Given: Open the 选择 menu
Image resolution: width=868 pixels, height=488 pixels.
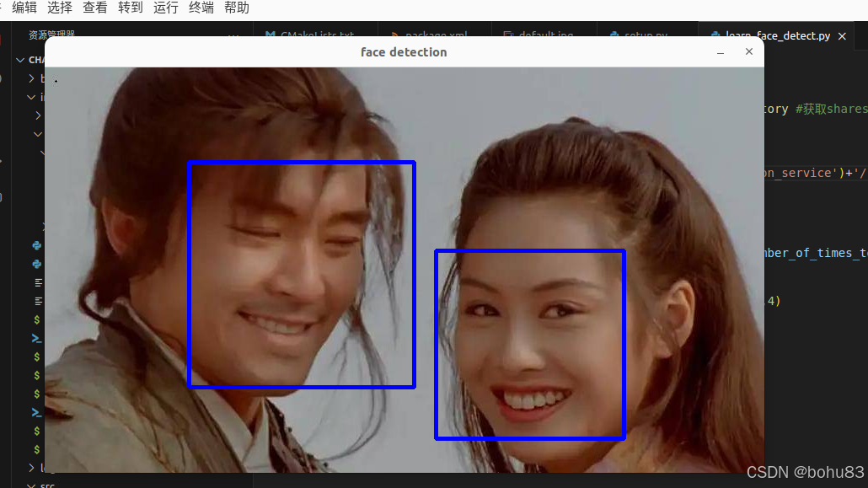Looking at the screenshot, I should tap(60, 8).
